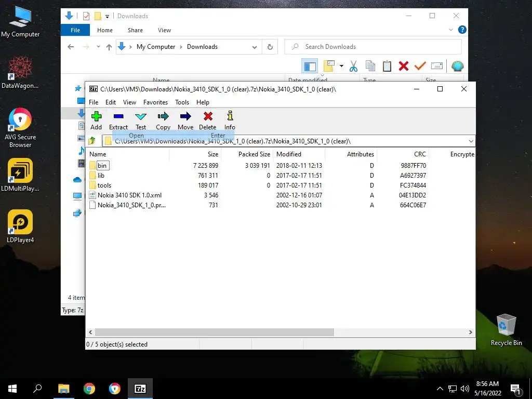The height and width of the screenshot is (399, 532).
Task: Click the refresh button next to Downloads address
Action: click(270, 47)
